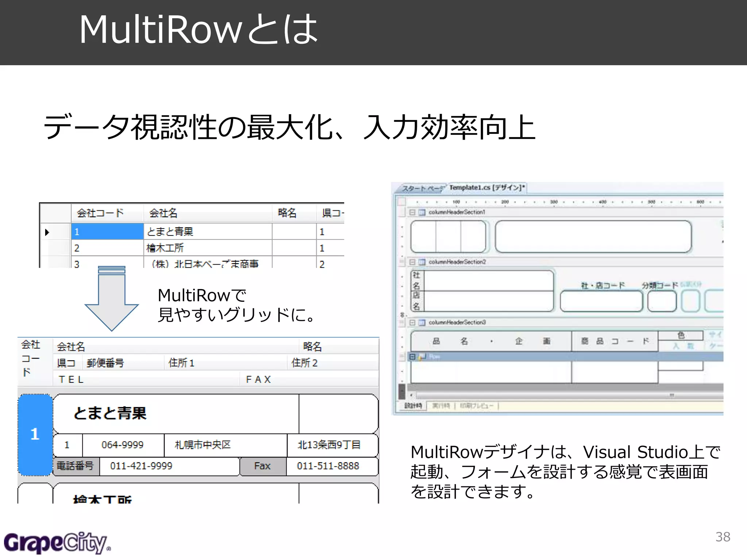The width and height of the screenshot is (747, 560).
Task: Select the 品名・企画 header cell
Action: pyautogui.click(x=491, y=341)
